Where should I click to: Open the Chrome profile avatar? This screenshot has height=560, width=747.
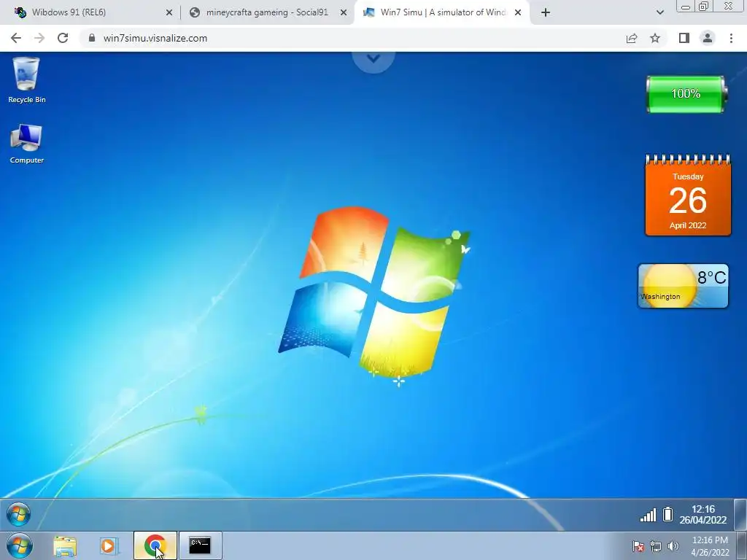click(x=708, y=38)
